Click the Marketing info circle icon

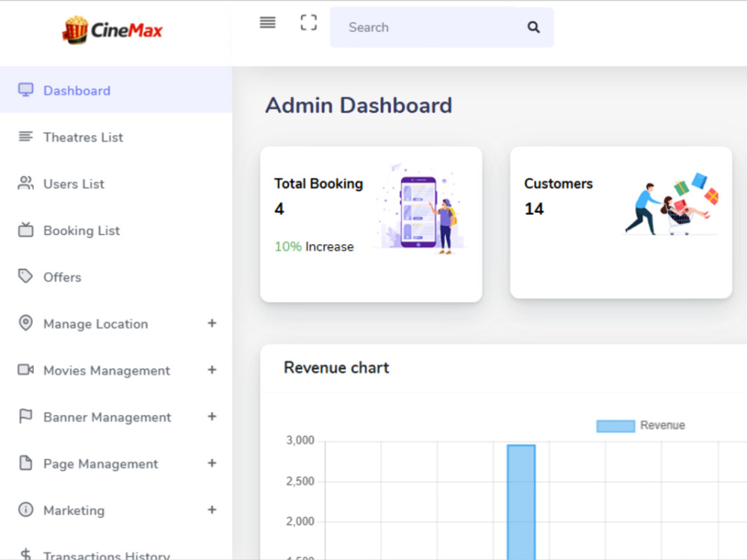(25, 509)
